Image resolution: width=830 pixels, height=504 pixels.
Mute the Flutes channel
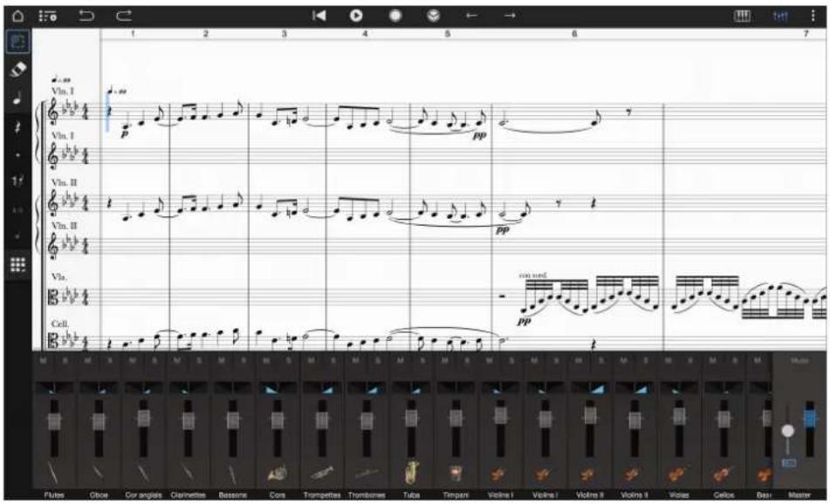point(43,360)
